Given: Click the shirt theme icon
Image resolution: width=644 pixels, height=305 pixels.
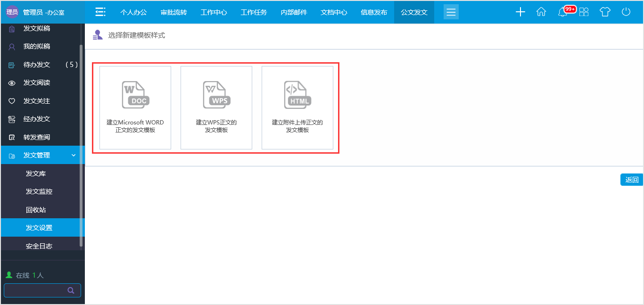Looking at the screenshot, I should tap(605, 11).
